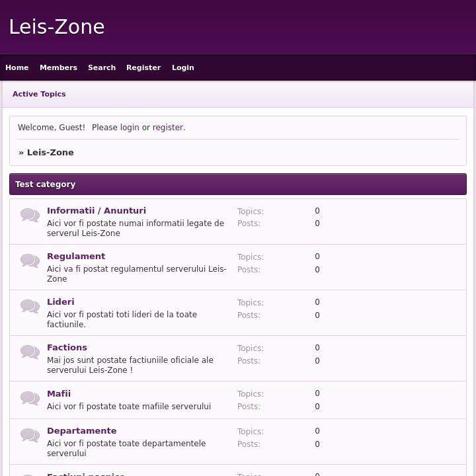The width and height of the screenshot is (476, 476).
Task: Follow the register link in the welcome message
Action: pyautogui.click(x=168, y=128)
